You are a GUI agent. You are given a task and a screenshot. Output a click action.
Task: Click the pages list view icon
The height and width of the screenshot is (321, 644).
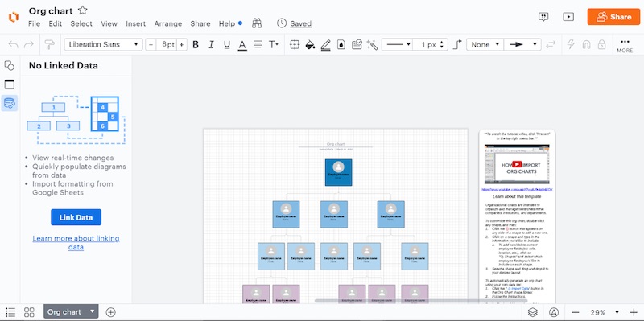click(10, 312)
